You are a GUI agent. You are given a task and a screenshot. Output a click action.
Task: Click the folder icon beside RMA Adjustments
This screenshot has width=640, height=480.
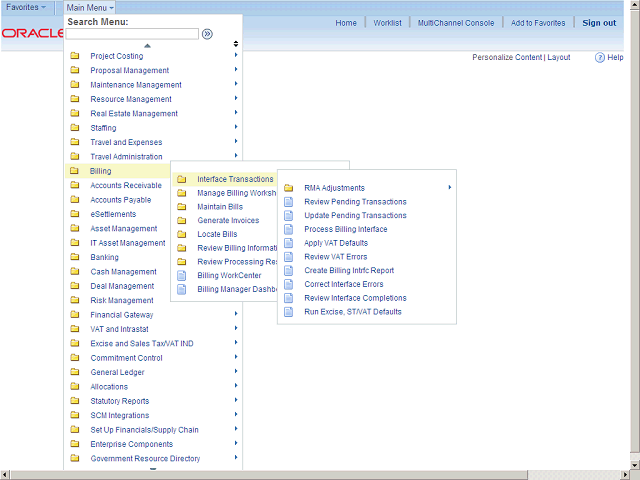point(289,188)
